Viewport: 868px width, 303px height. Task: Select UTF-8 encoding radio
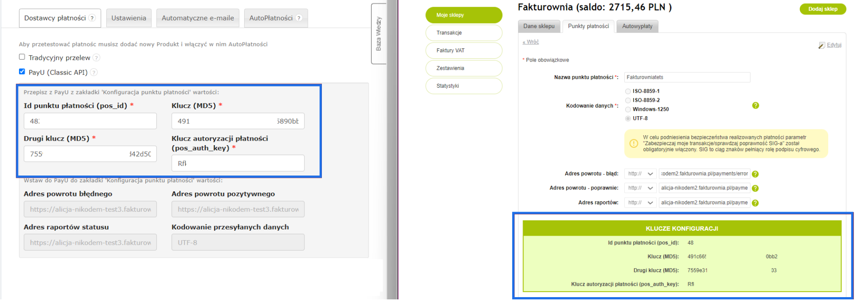tap(628, 118)
